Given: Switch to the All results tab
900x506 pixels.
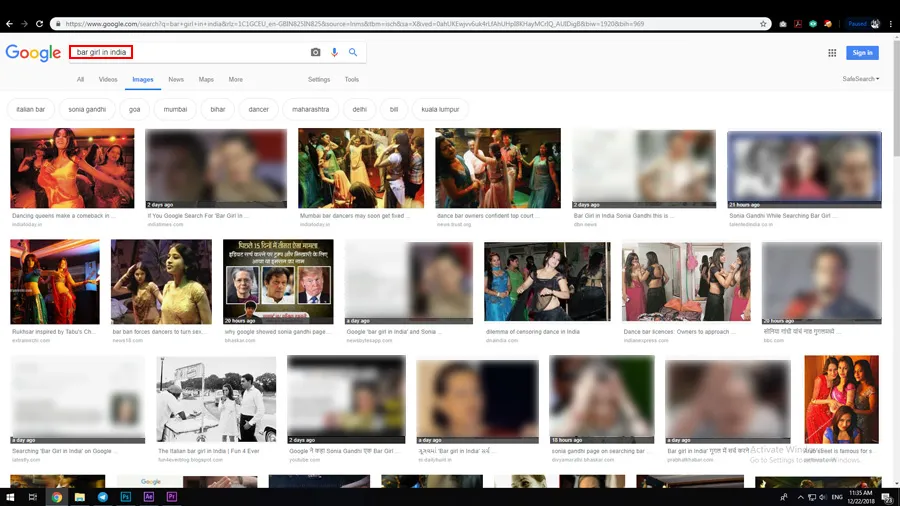Looking at the screenshot, I should pyautogui.click(x=80, y=80).
